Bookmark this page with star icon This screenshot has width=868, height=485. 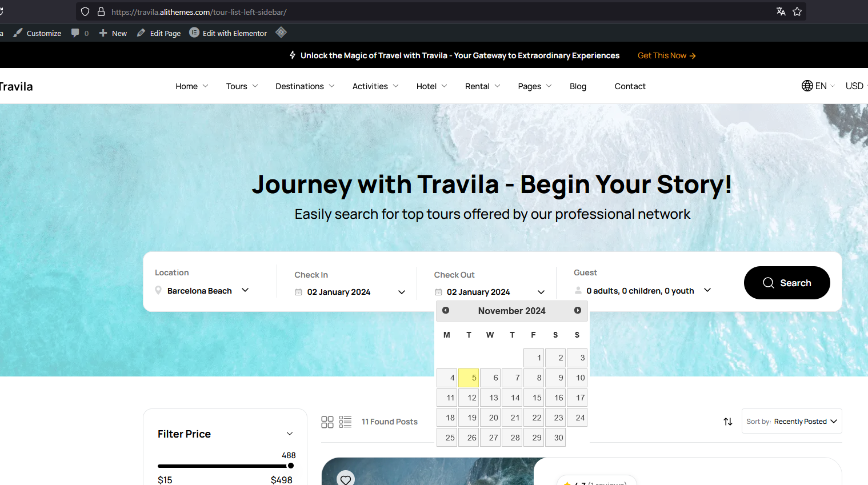tap(797, 11)
